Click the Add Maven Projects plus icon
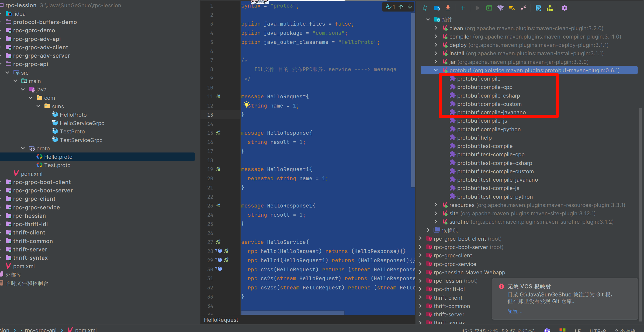Viewport: 644px width, 332px height. pyautogui.click(x=463, y=8)
